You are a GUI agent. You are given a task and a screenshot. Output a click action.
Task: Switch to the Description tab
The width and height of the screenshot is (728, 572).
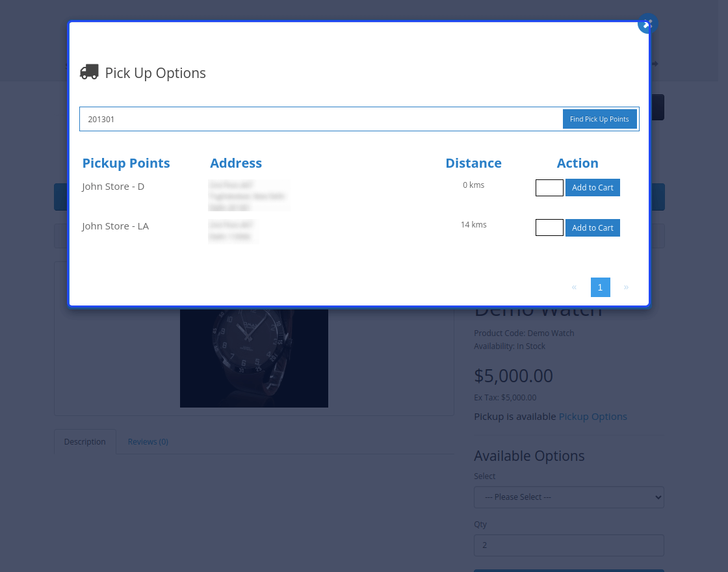[x=85, y=441]
